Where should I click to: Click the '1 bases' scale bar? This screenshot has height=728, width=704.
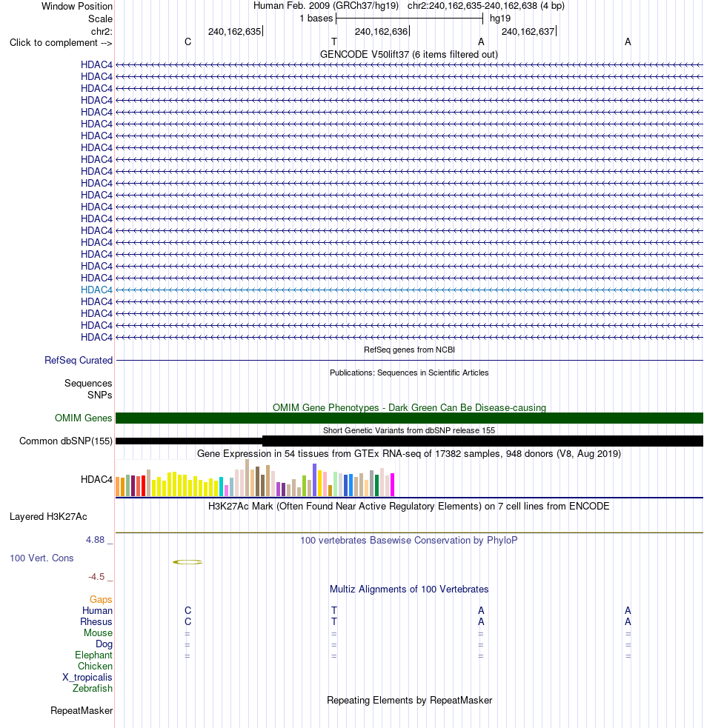tap(409, 19)
